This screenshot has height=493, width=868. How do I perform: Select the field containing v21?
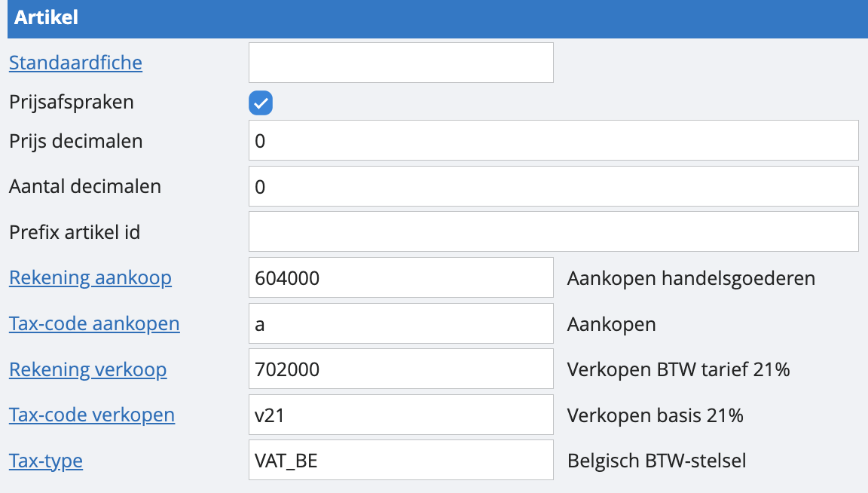tap(401, 415)
